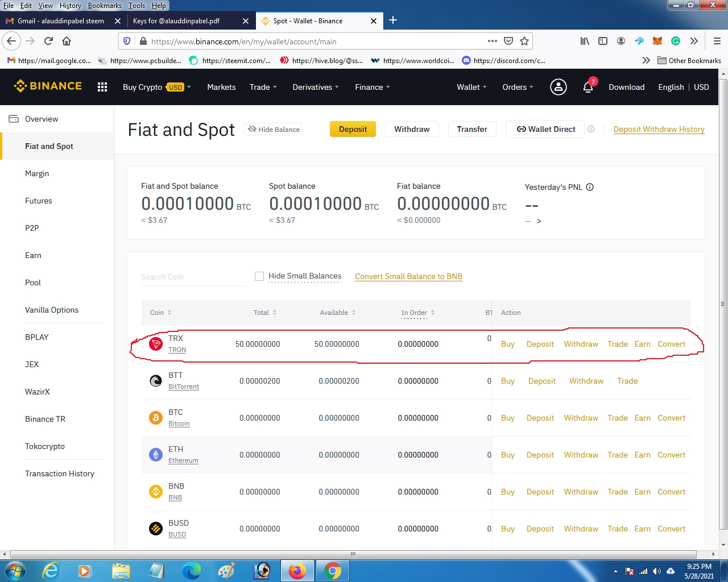The width and height of the screenshot is (728, 582).
Task: Expand the Derivatives dropdown menu
Action: [316, 87]
